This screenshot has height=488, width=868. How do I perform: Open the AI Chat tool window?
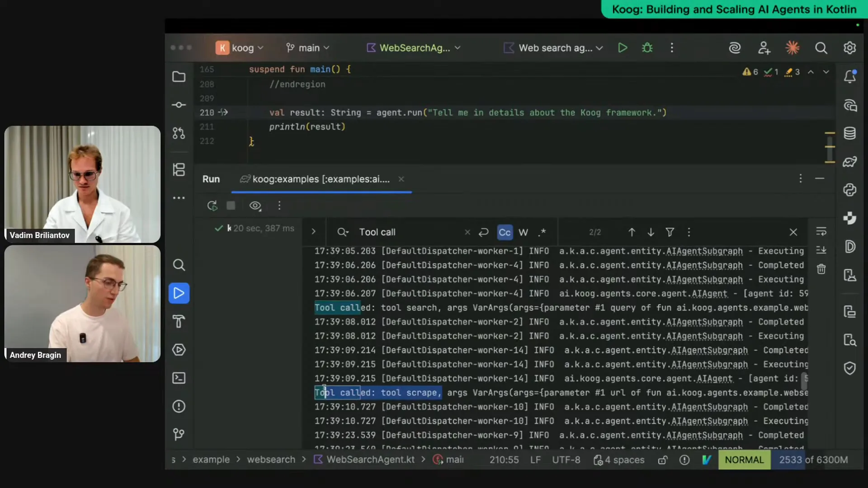pyautogui.click(x=850, y=105)
